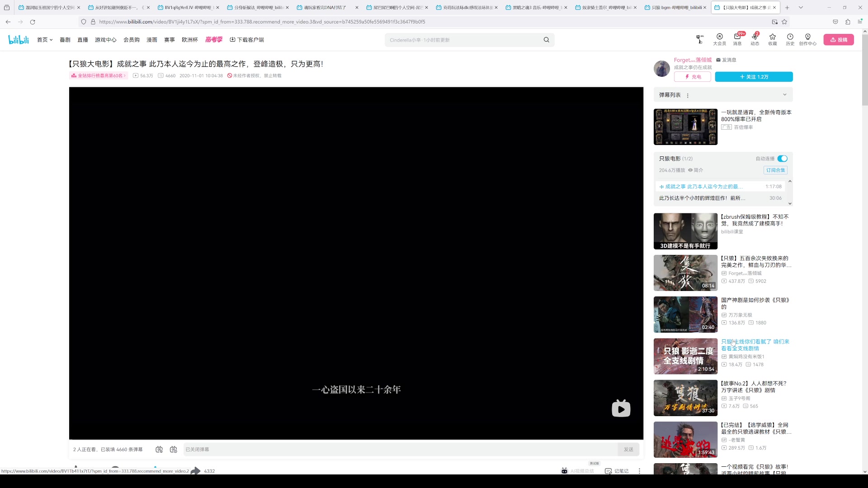The width and height of the screenshot is (868, 488).
Task: Switch to the 只狼 bgm browser tab
Action: point(676,8)
